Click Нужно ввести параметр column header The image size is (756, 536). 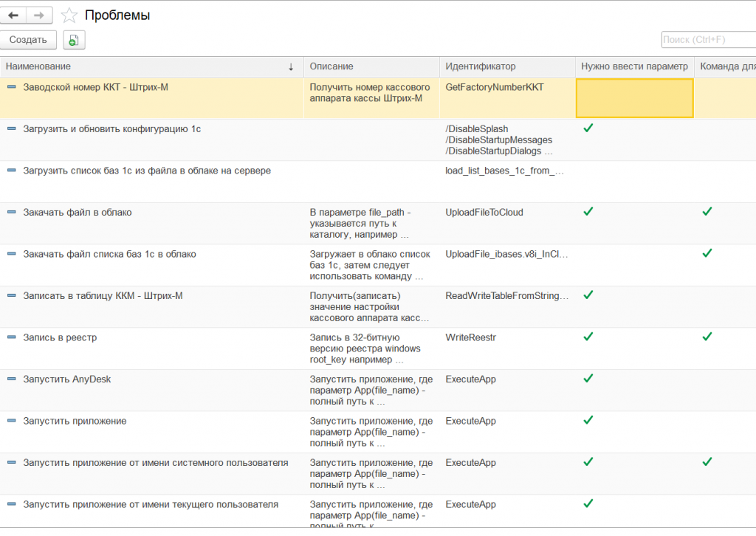[x=634, y=66]
